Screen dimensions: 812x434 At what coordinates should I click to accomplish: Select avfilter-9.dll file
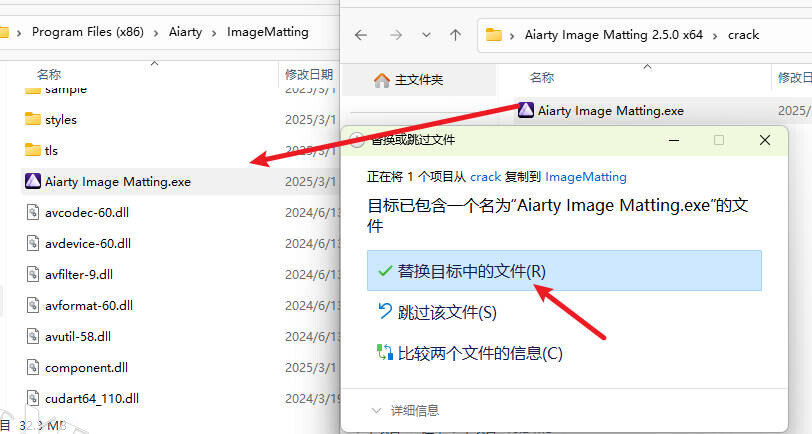point(79,274)
